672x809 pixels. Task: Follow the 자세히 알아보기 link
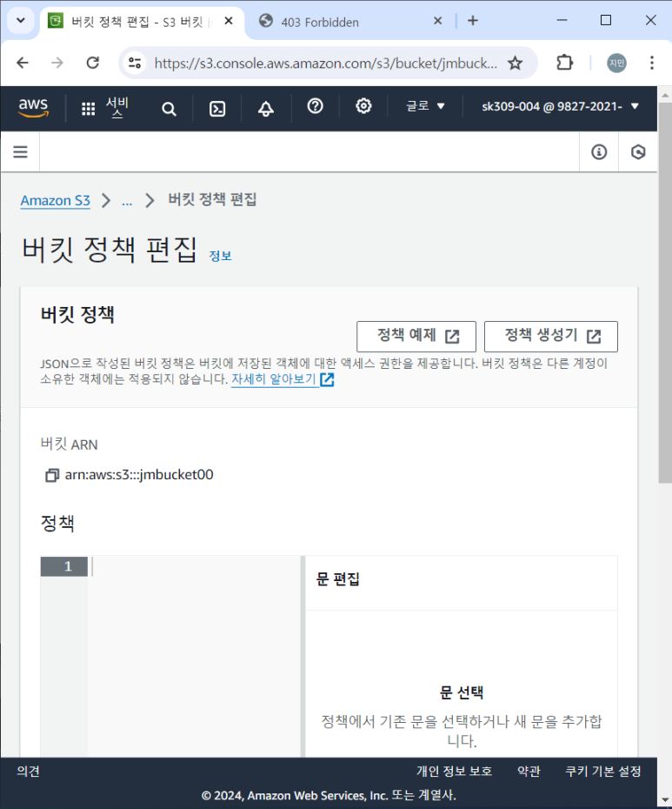coord(283,379)
